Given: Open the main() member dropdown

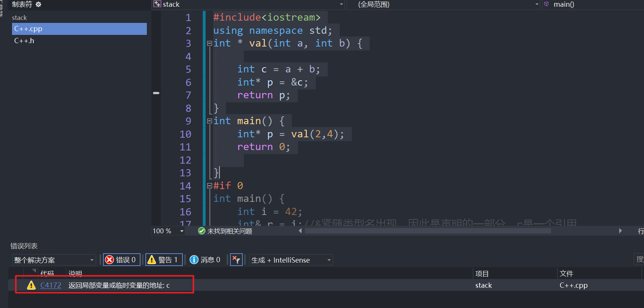Looking at the screenshot, I should (x=593, y=5).
